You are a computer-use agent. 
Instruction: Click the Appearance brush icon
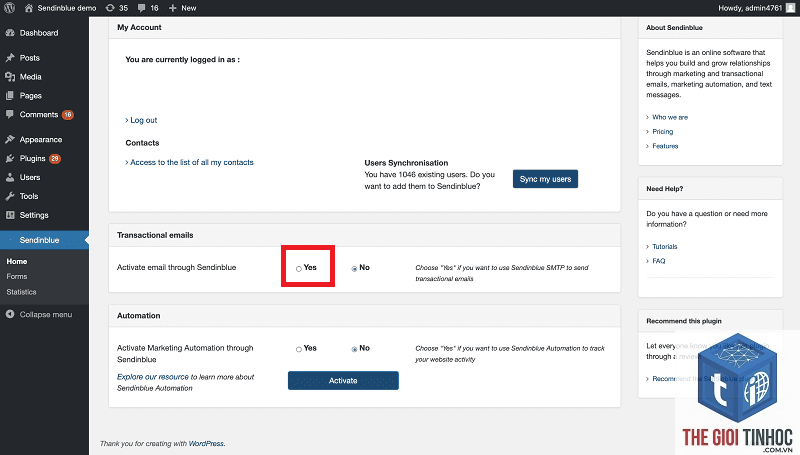pyautogui.click(x=10, y=139)
